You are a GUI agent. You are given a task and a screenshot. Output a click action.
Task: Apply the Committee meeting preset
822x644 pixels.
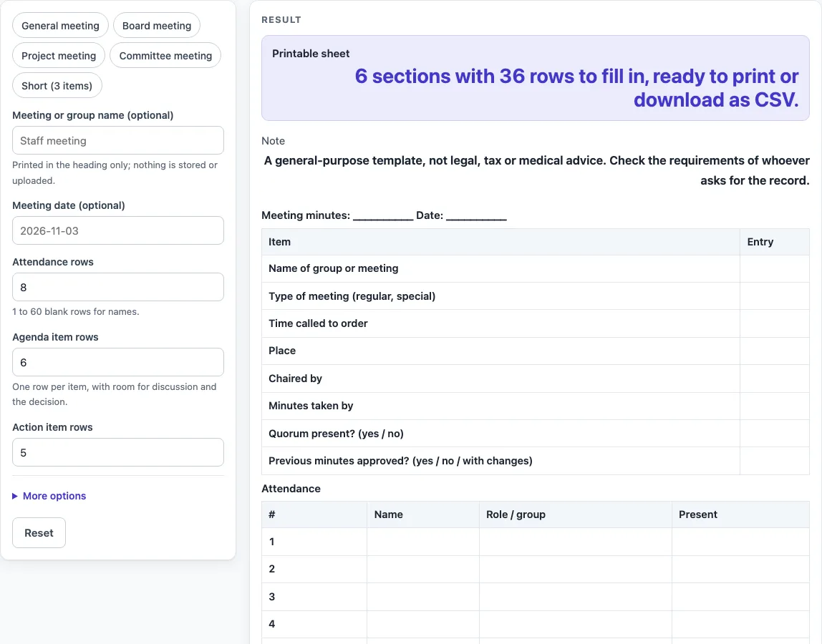[x=165, y=56]
